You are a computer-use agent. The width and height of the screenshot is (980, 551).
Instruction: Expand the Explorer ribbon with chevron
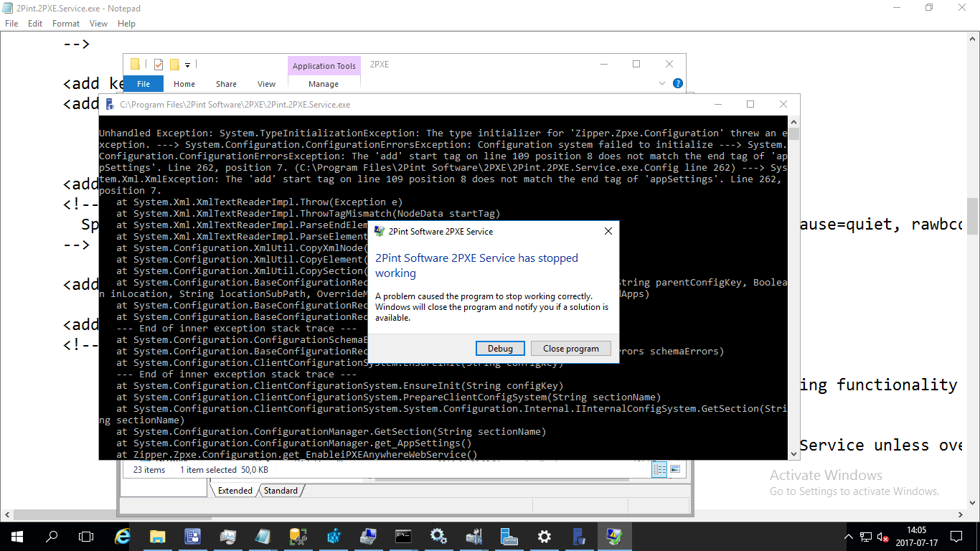(x=662, y=84)
